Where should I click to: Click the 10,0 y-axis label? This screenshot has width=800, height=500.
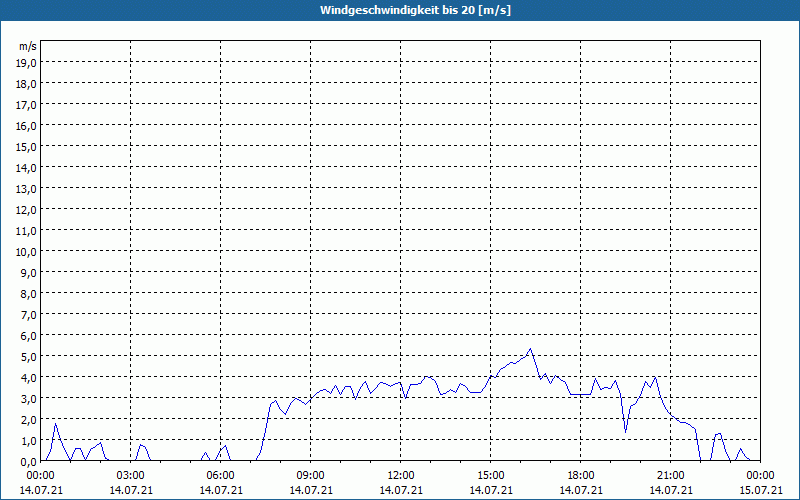tap(27, 252)
